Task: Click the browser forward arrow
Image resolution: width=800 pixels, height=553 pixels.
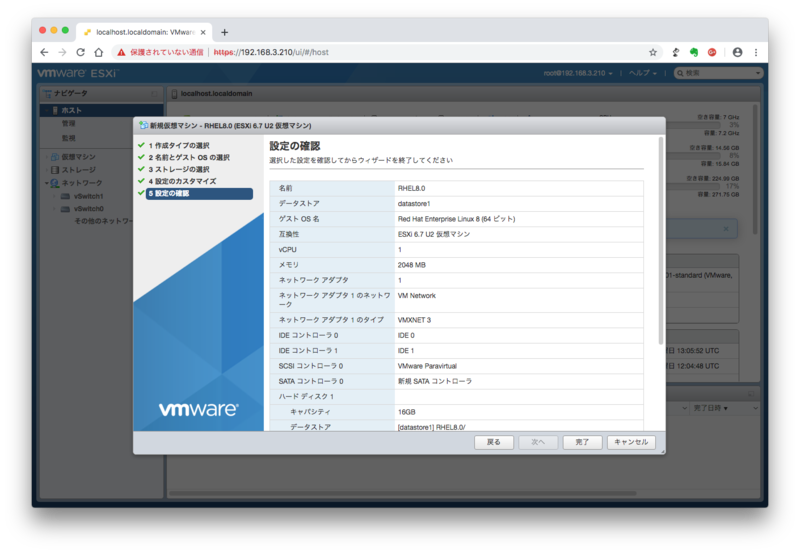Action: [62, 52]
